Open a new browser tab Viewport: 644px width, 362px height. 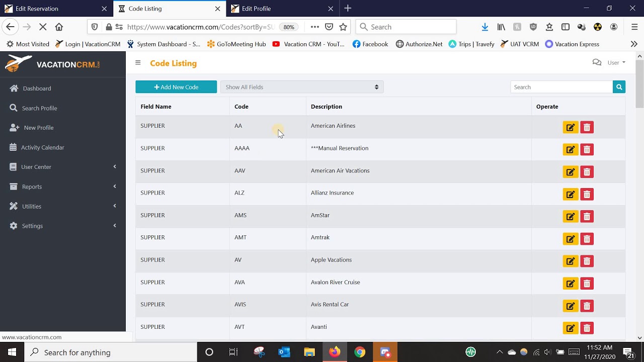click(348, 8)
